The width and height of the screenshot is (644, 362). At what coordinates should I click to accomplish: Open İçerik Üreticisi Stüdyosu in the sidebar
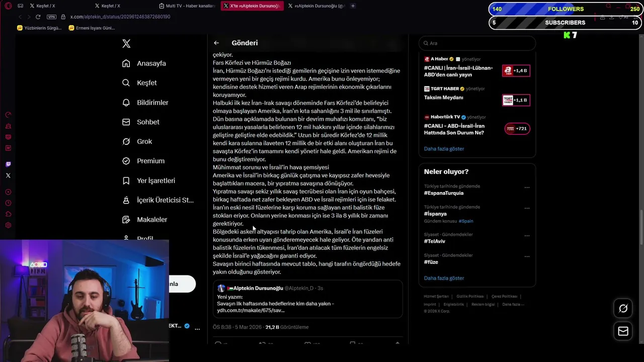click(x=157, y=200)
